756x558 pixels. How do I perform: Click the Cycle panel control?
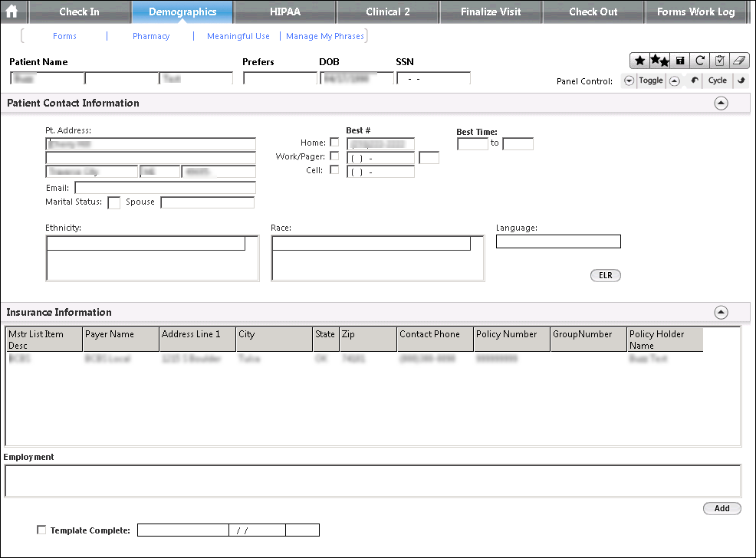pos(718,80)
